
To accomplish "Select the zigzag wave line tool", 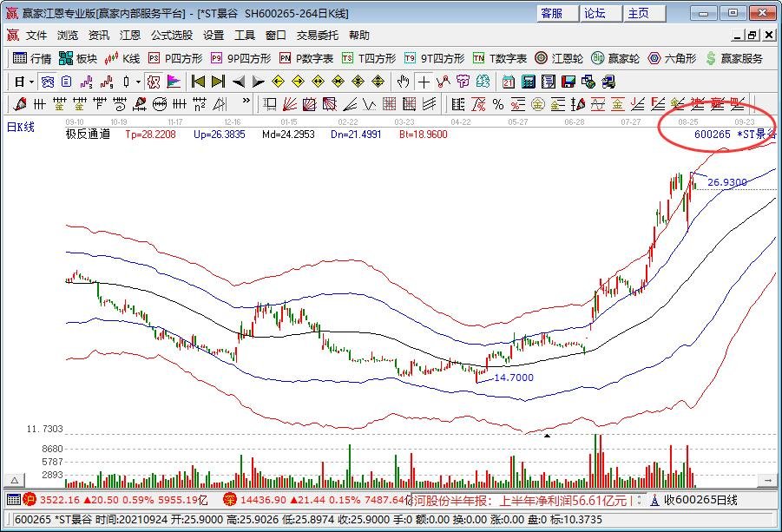I will [370, 104].
